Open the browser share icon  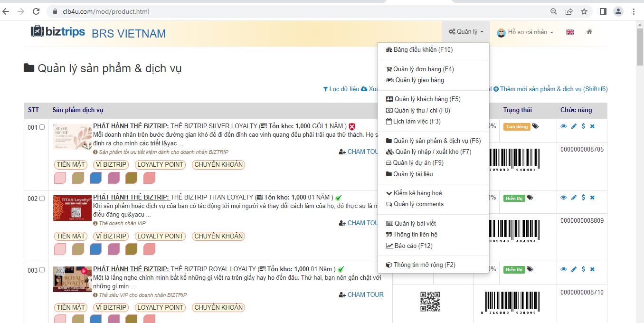(x=569, y=11)
